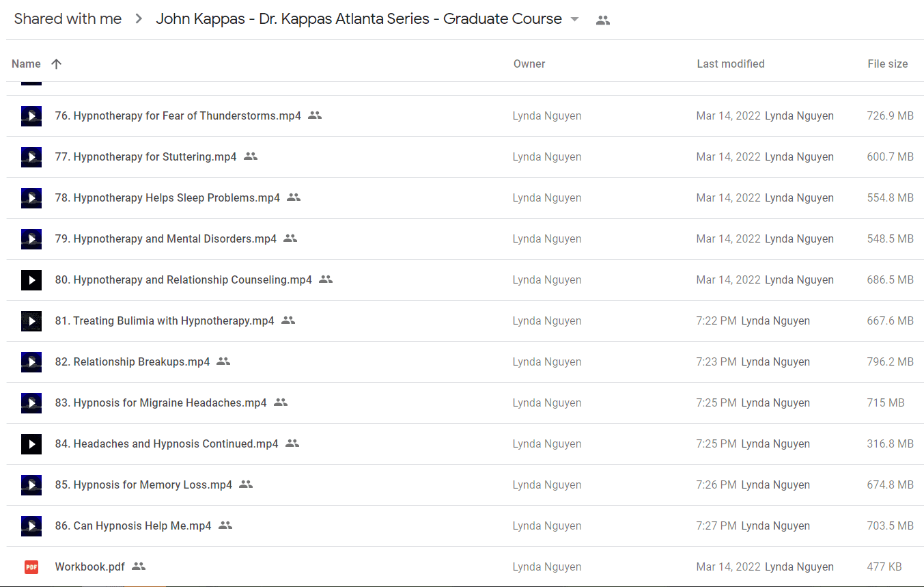Click video icon for Memory Loss file
This screenshot has height=587, width=924.
(x=31, y=485)
